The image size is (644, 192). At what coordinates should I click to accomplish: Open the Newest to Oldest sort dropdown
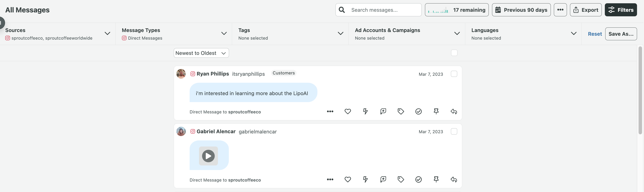[x=201, y=53]
